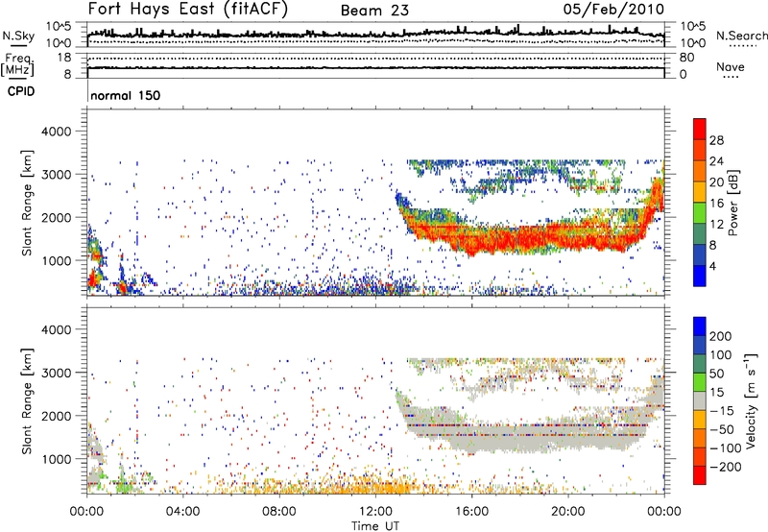The height and width of the screenshot is (532, 768).
Task: Click the "80" Nave tick label
Action: 686,58
